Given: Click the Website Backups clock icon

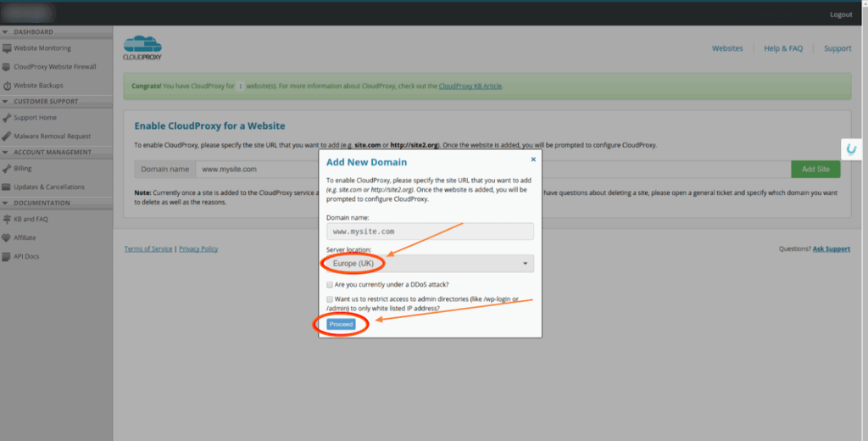Looking at the screenshot, I should [x=7, y=86].
